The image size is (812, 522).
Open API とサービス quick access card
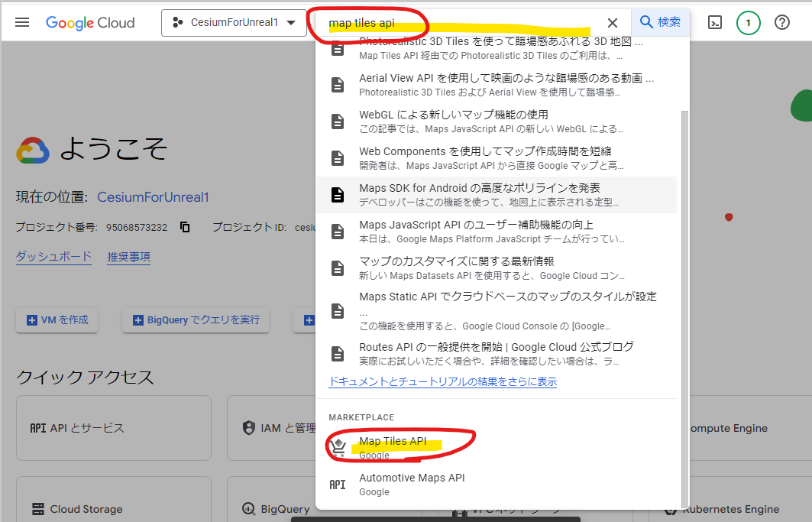point(114,428)
